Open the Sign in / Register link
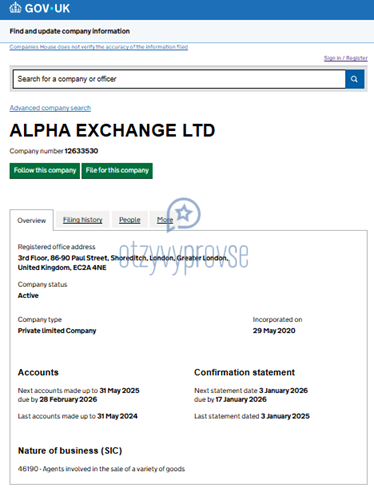This screenshot has height=492, width=374. point(346,58)
